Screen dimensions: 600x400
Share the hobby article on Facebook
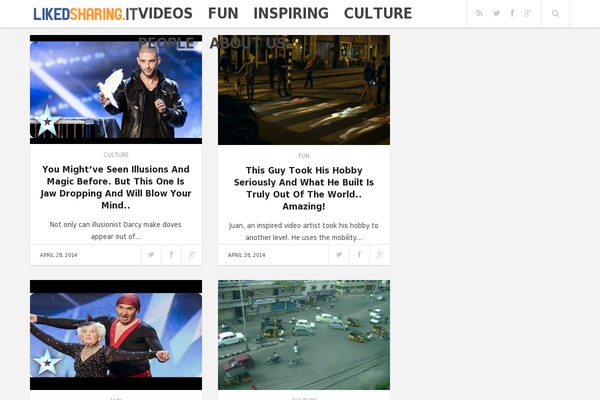[x=359, y=255]
